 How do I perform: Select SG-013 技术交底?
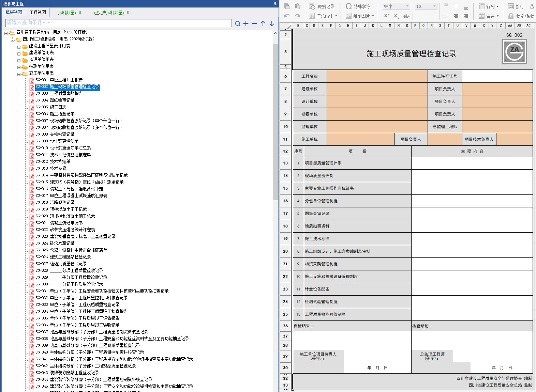point(51,168)
